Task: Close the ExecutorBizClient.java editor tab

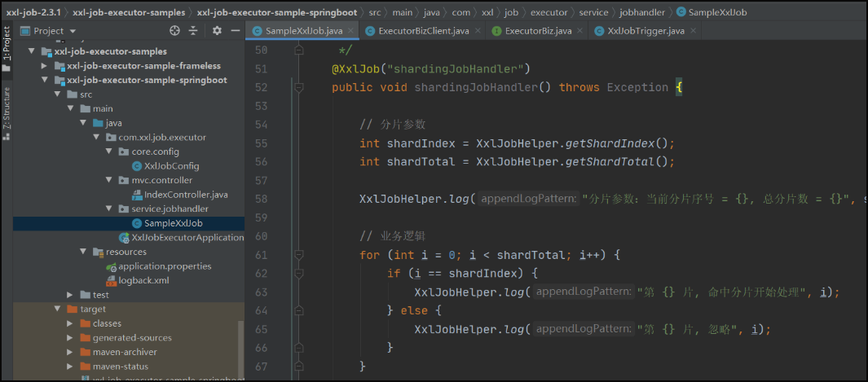Action: [x=477, y=31]
